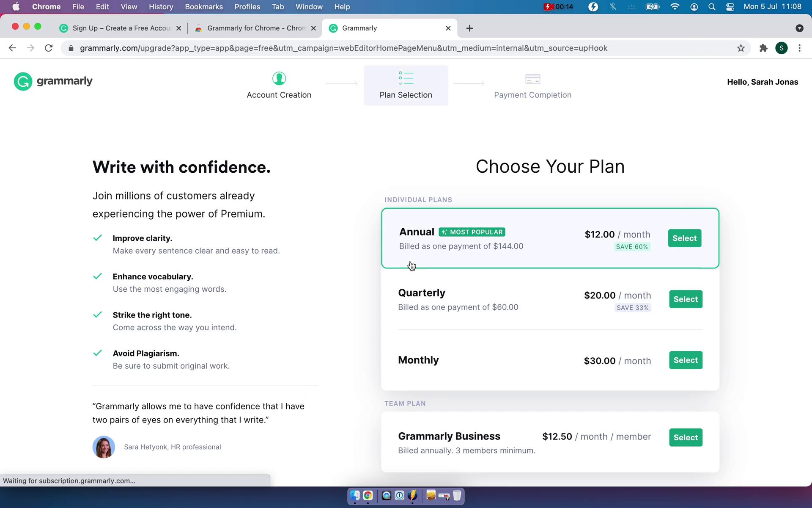Open a new tab with the plus icon
The height and width of the screenshot is (508, 812).
coord(469,28)
